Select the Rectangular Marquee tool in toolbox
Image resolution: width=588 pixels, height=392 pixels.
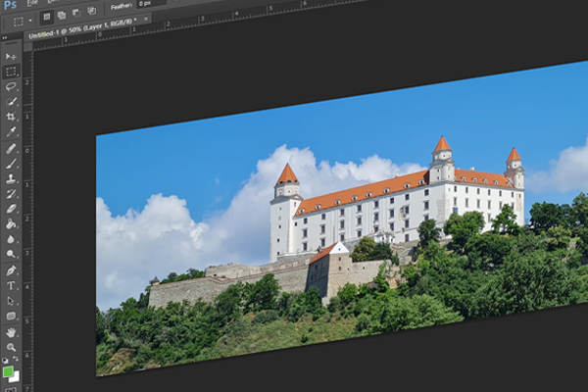[x=11, y=72]
